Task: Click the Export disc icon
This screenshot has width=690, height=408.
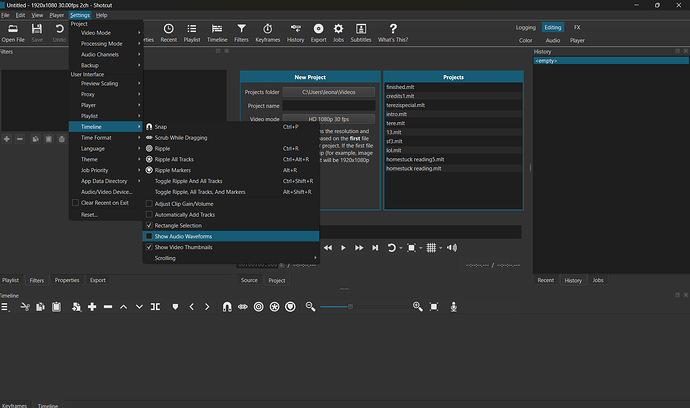Action: coord(318,33)
